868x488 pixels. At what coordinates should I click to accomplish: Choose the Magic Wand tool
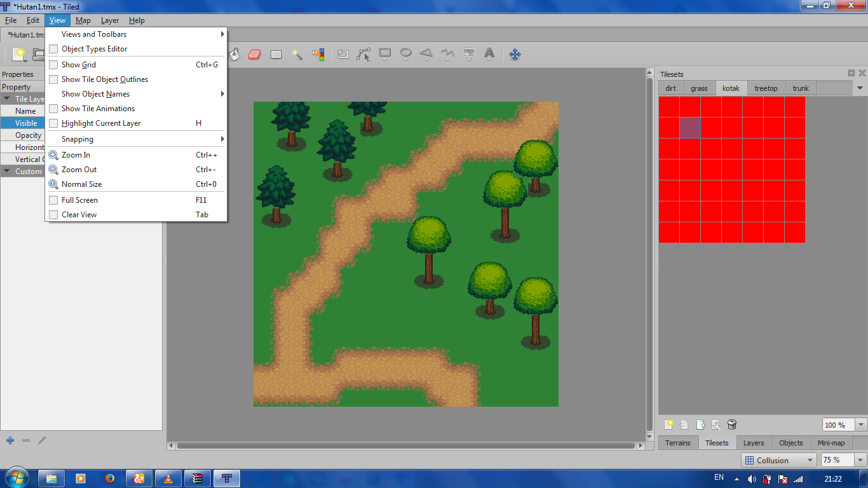coord(297,55)
